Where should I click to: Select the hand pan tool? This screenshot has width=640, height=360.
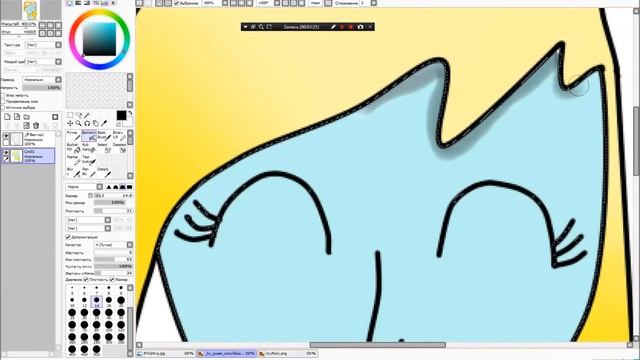pos(96,123)
